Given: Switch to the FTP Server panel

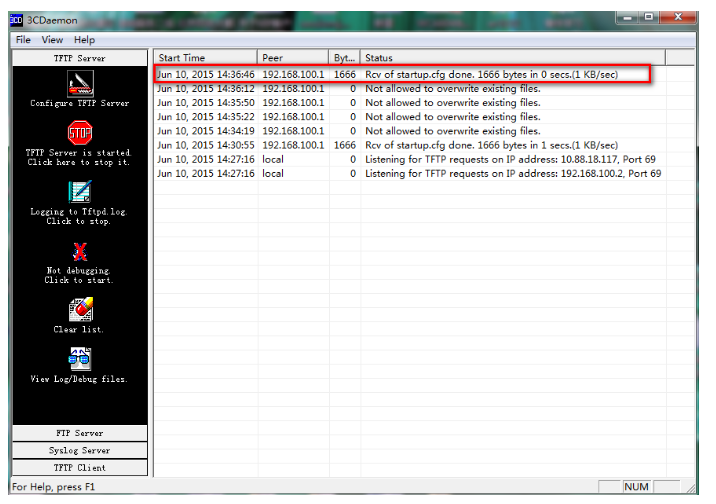Looking at the screenshot, I should click(x=80, y=433).
